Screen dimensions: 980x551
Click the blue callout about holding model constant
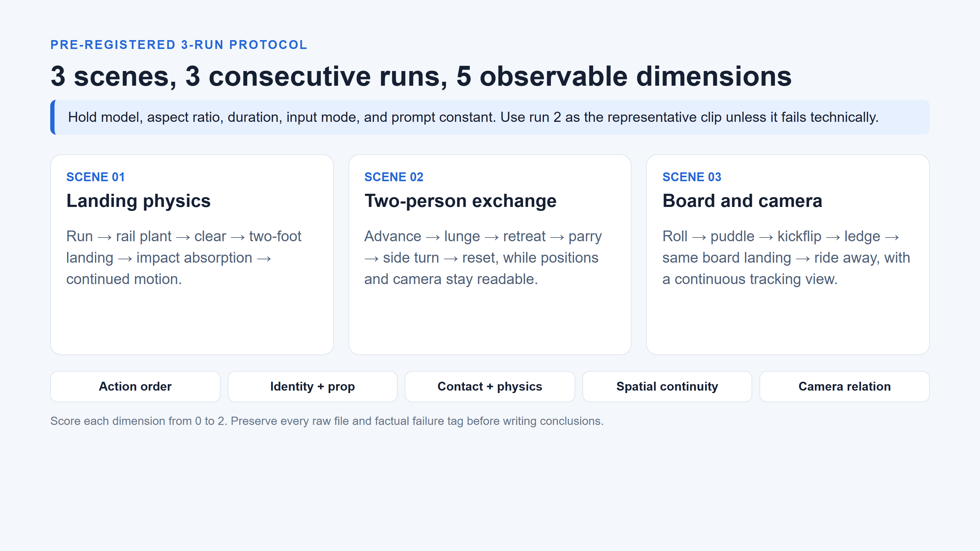click(x=490, y=117)
